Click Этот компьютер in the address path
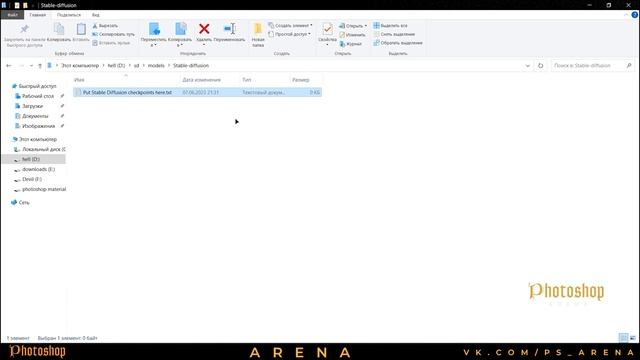This screenshot has height=360, width=640. point(80,66)
